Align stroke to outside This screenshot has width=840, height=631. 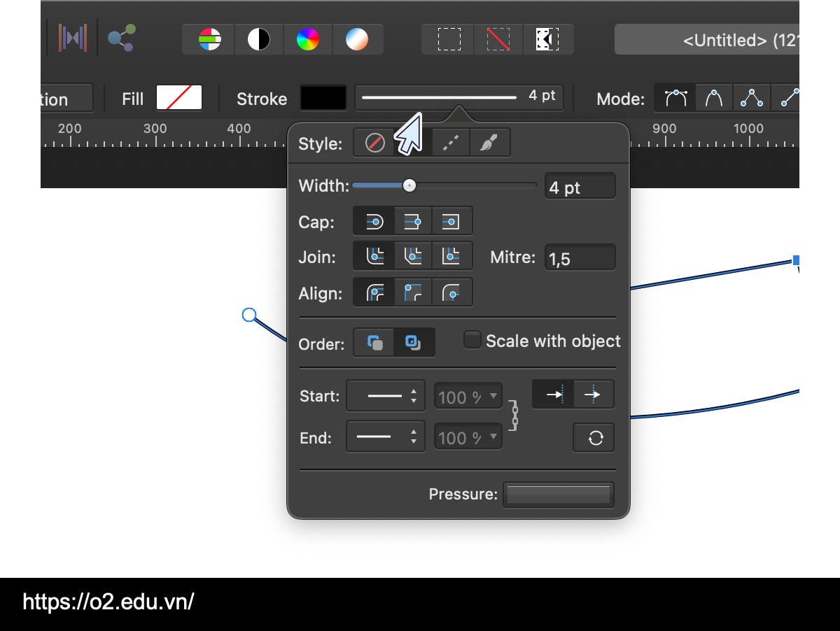pos(451,293)
